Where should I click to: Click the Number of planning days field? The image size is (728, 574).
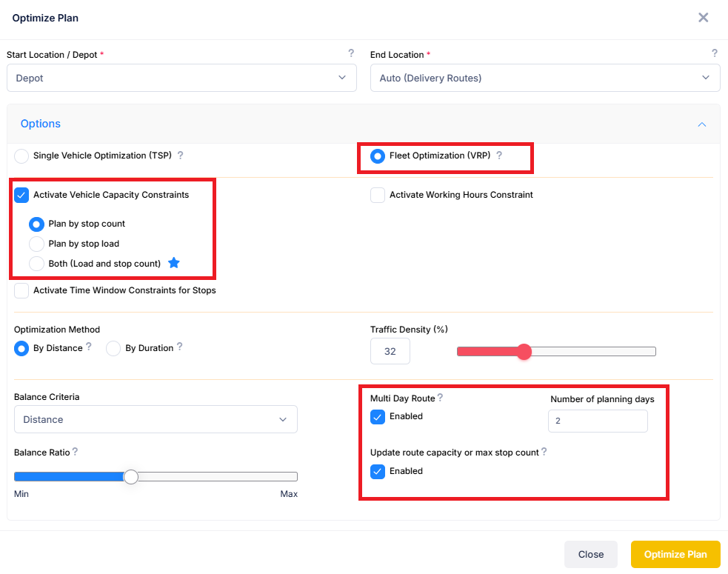pos(597,421)
